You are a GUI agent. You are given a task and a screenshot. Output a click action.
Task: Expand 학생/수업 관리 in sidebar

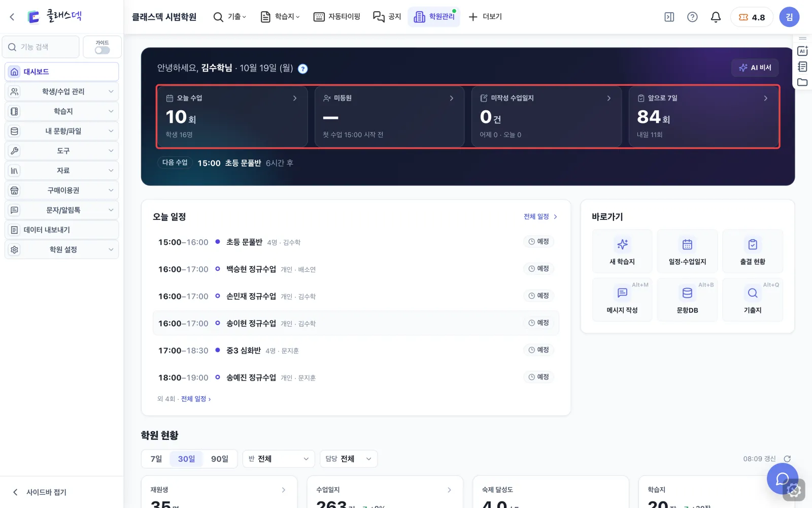[x=62, y=91]
